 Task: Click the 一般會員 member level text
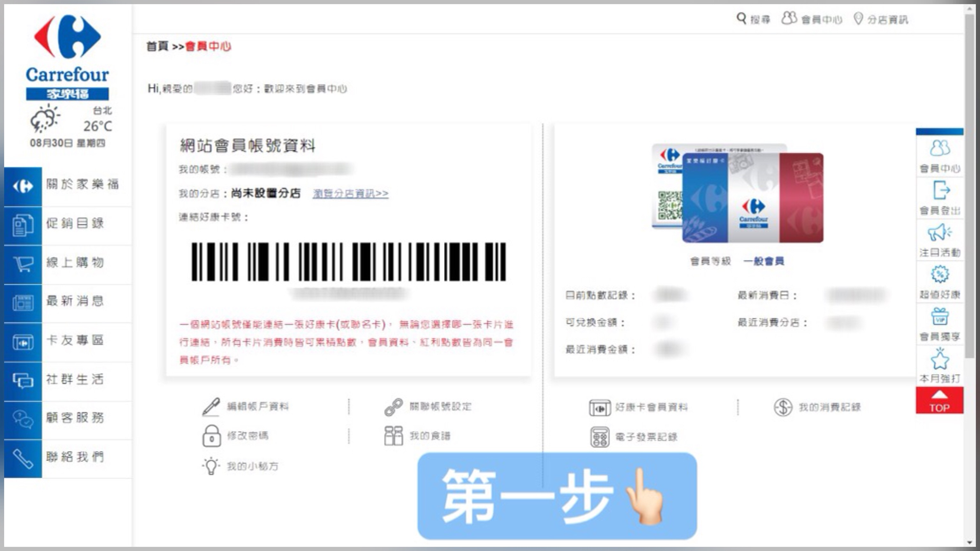763,261
